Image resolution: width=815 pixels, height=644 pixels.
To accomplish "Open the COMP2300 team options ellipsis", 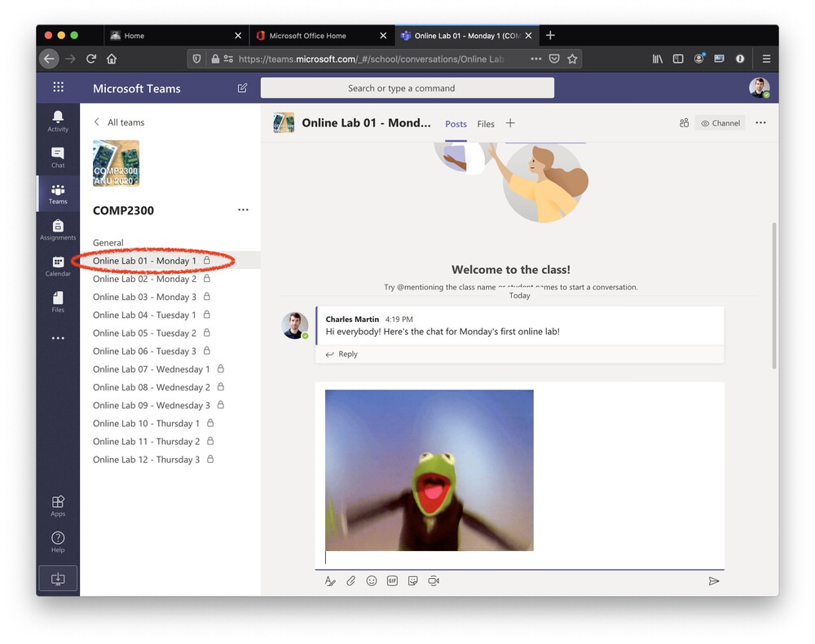I will [243, 210].
